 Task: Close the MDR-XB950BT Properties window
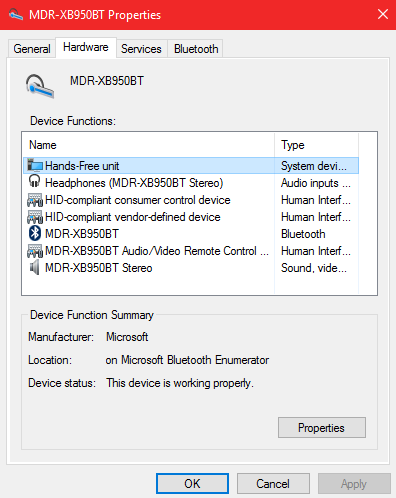(x=383, y=14)
